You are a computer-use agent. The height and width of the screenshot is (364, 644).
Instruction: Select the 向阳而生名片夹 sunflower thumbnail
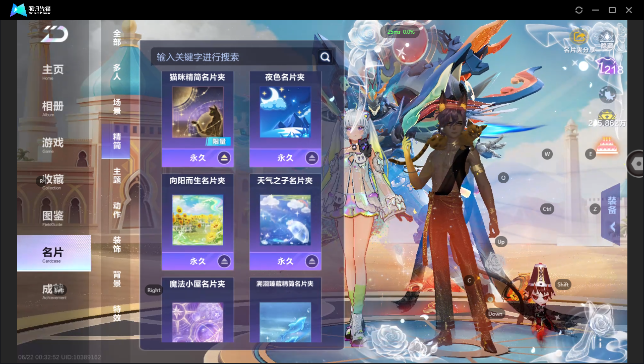[x=198, y=220]
